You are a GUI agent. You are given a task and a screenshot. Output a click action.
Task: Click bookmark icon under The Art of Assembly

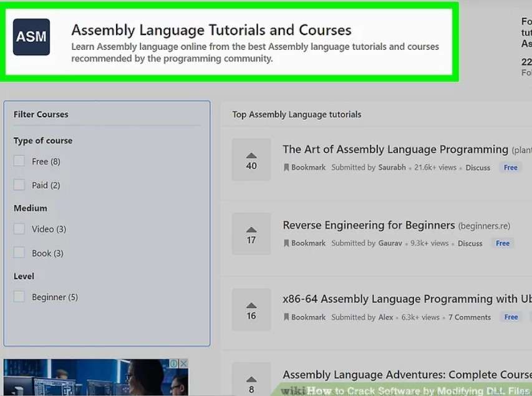[x=286, y=167]
